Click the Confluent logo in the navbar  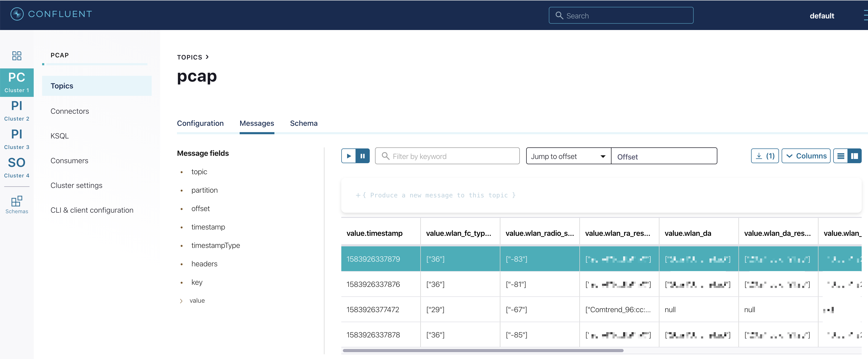(51, 14)
